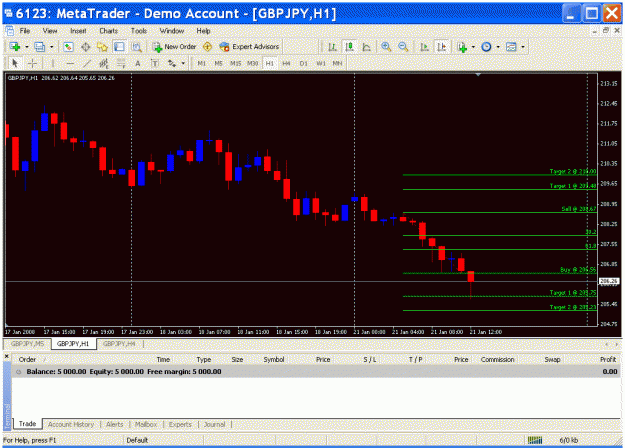This screenshot has height=448, width=625.
Task: Select the Equidistant Channel tool
Action: coord(104,63)
